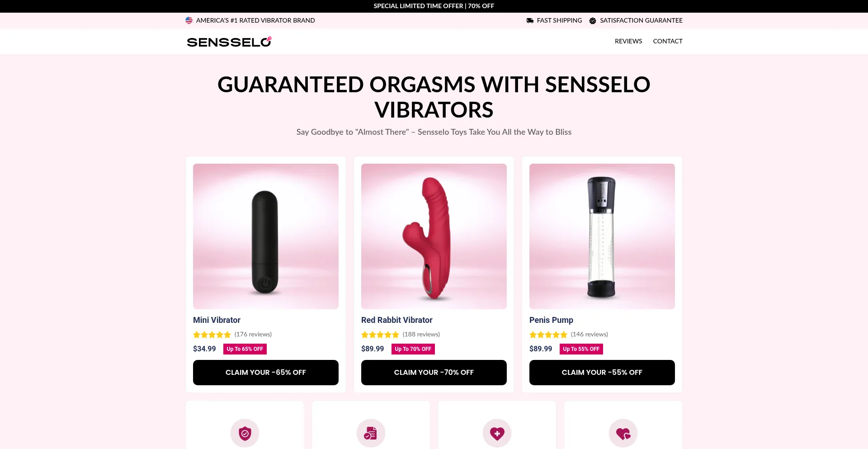The image size is (868, 449).
Task: Click the heart with plus icon
Action: pyautogui.click(x=497, y=433)
